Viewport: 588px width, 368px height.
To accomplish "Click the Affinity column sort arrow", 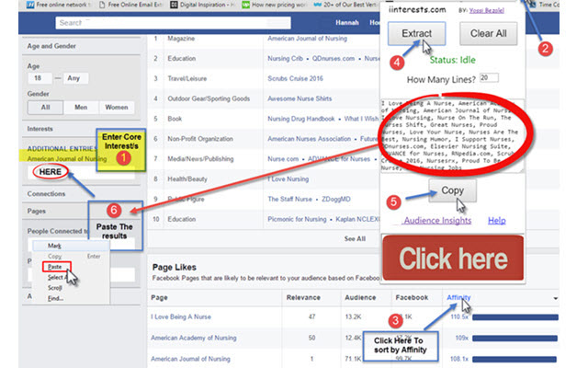I will (x=555, y=298).
